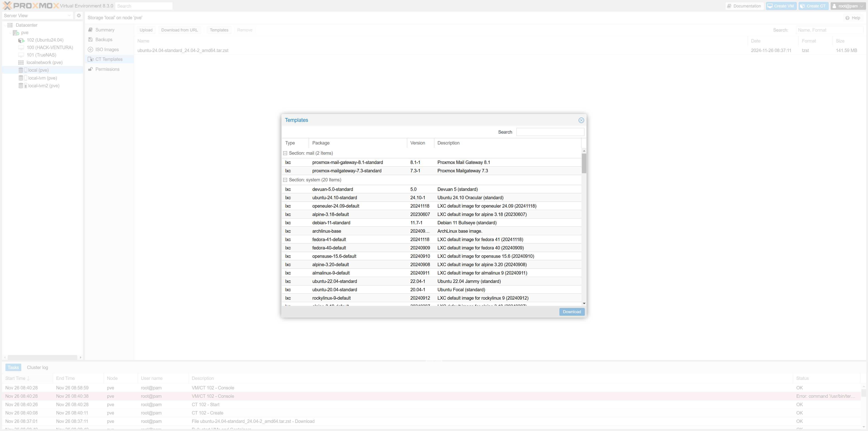
Task: Click the Templates dialog Search field
Action: 550,132
